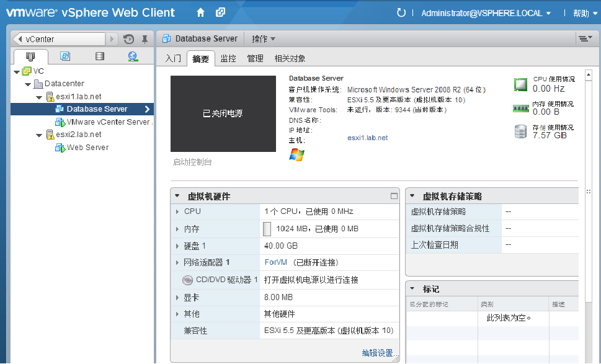The image size is (601, 364).
Task: Switch to the 入门 tab
Action: (173, 59)
